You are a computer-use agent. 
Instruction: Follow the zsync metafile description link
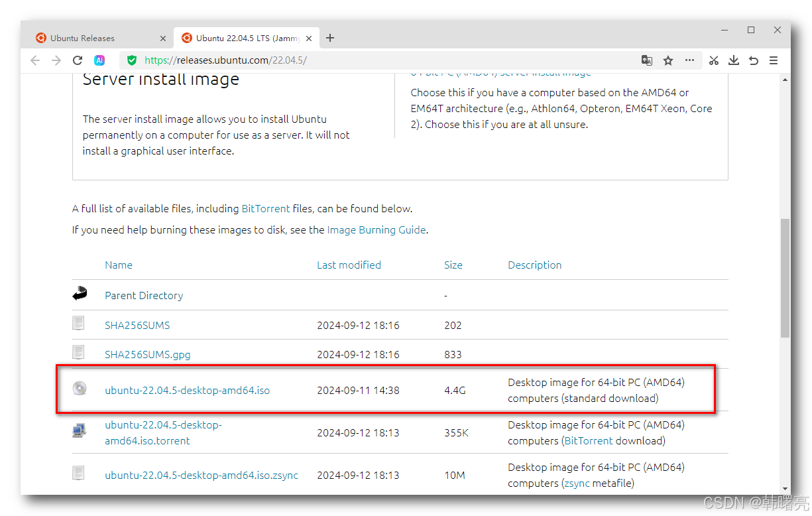[x=577, y=484]
